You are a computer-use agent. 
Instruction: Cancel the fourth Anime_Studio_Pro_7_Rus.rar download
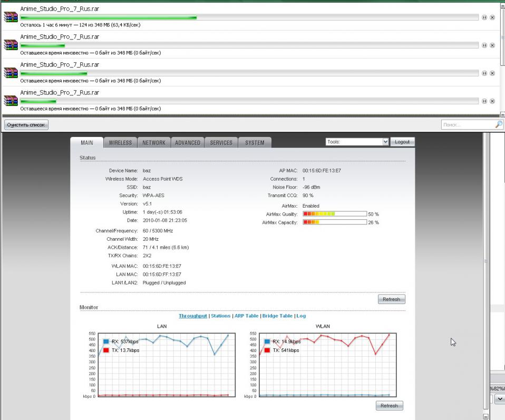click(492, 101)
